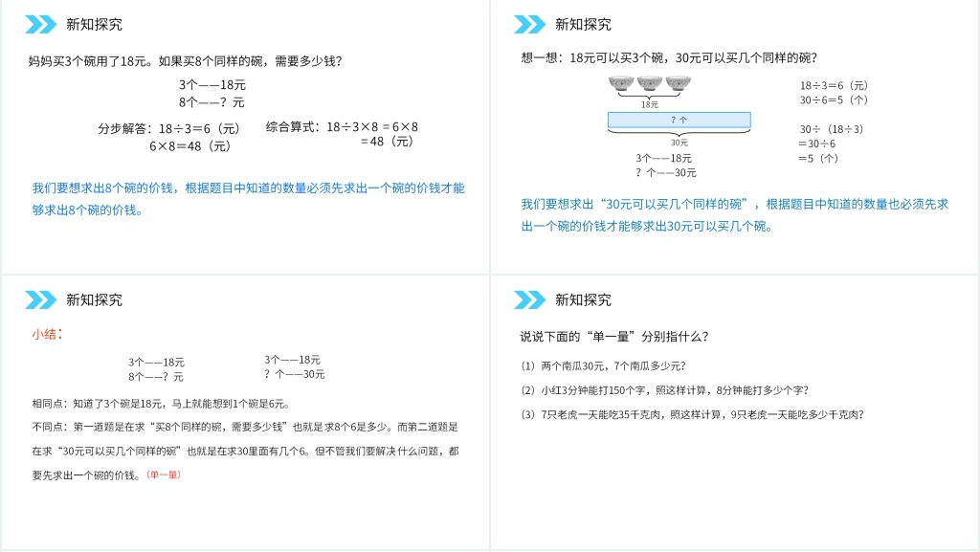The width and height of the screenshot is (980, 552).
Task: Click the double-chevron icon on the 妈妈买3个碗 slide
Action: point(40,24)
